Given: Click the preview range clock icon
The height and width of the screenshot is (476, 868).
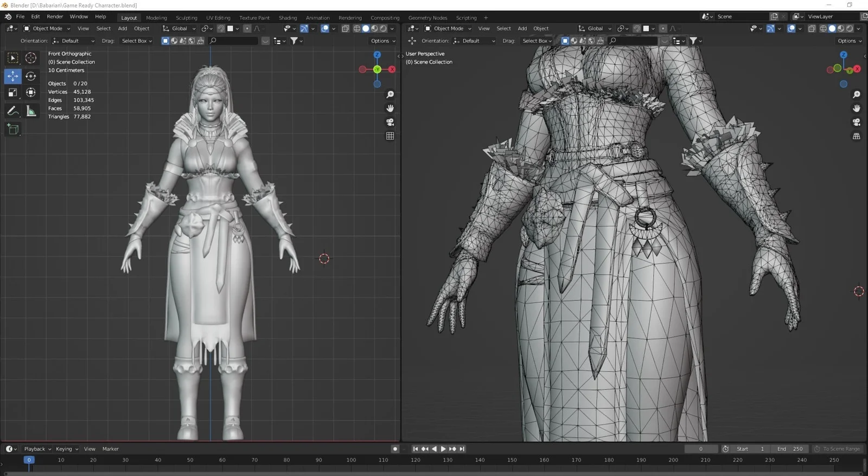Looking at the screenshot, I should coord(726,449).
